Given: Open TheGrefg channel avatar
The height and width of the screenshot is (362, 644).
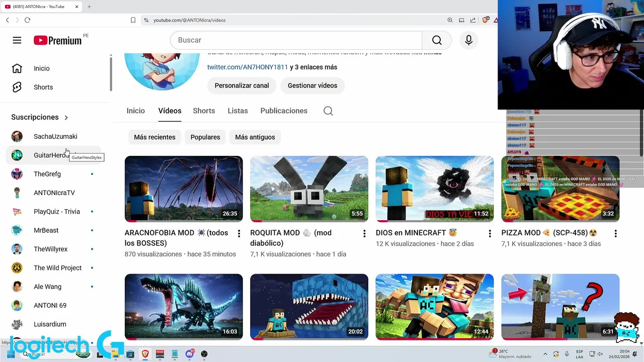Looking at the screenshot, I should click(17, 174).
